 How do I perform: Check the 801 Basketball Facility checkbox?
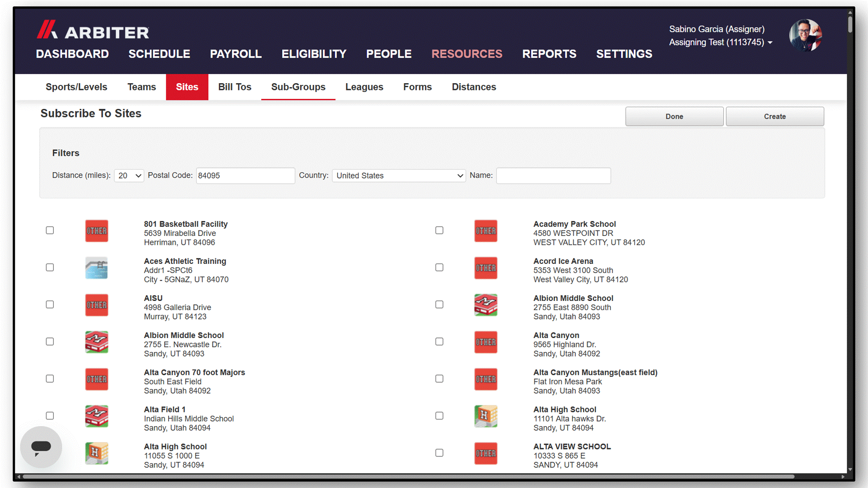(x=50, y=230)
